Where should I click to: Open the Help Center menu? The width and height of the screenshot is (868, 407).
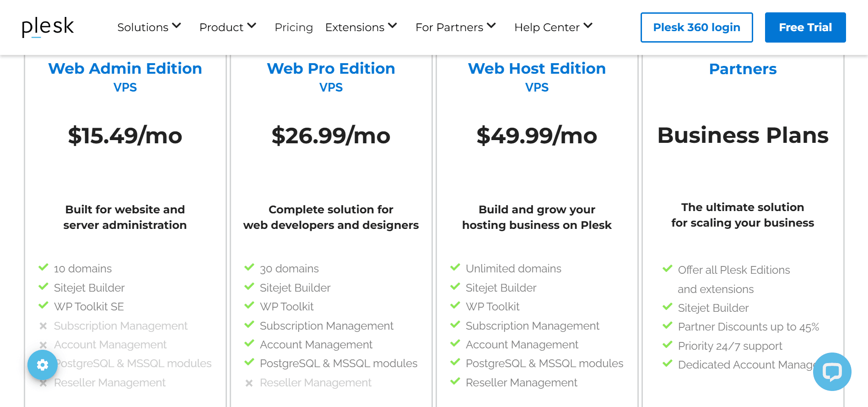pyautogui.click(x=553, y=27)
